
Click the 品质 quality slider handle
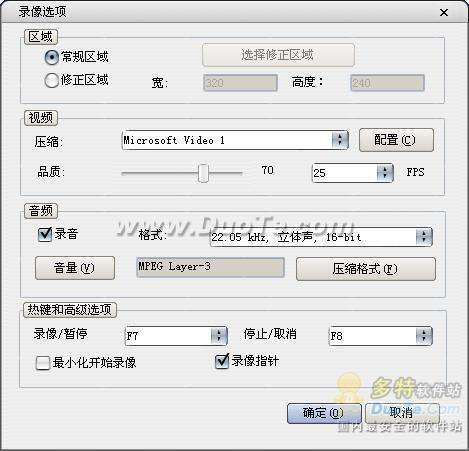pos(203,173)
